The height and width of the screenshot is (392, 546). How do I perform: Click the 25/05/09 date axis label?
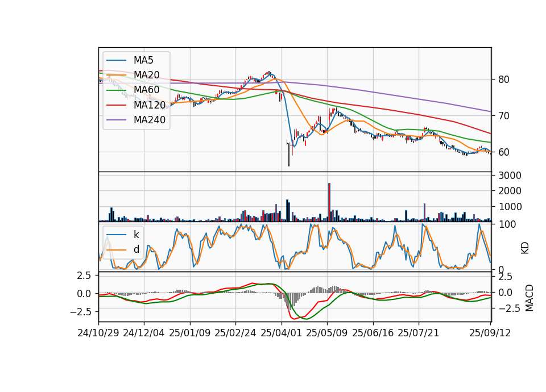point(326,333)
